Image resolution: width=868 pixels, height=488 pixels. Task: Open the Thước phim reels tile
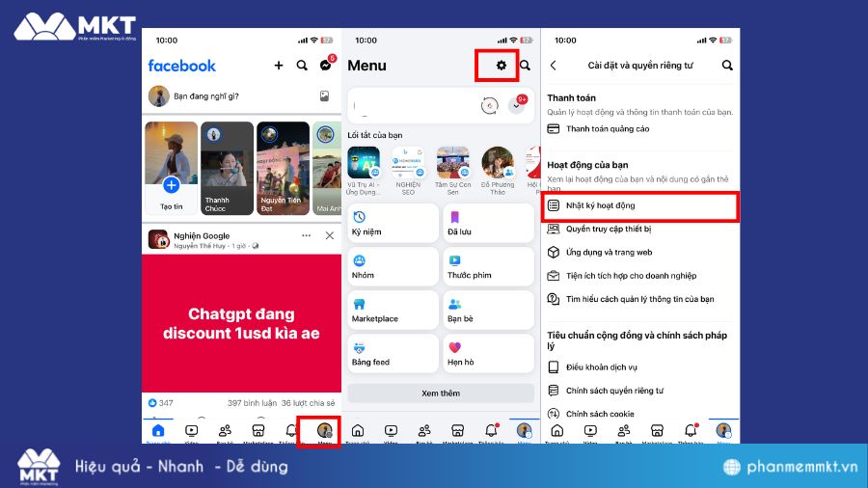point(488,266)
